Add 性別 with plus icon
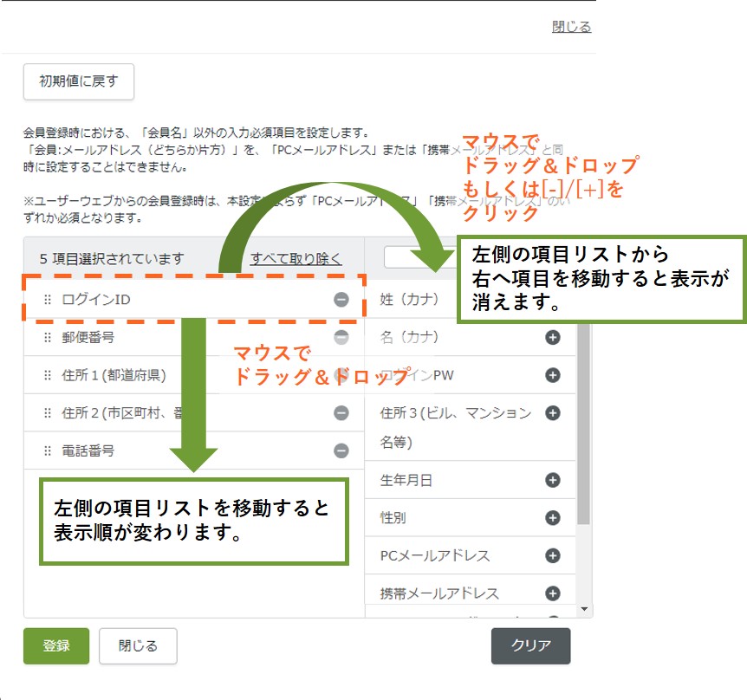This screenshot has height=700, width=747. click(553, 517)
